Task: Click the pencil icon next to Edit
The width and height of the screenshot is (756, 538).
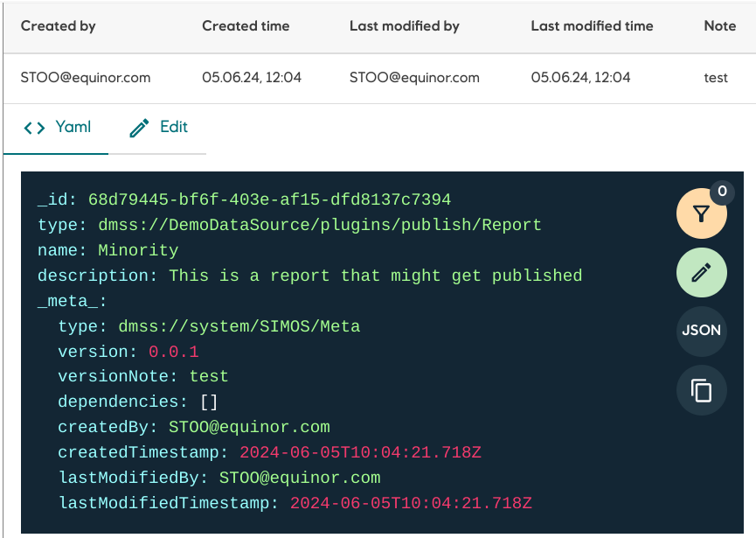Action: (138, 127)
